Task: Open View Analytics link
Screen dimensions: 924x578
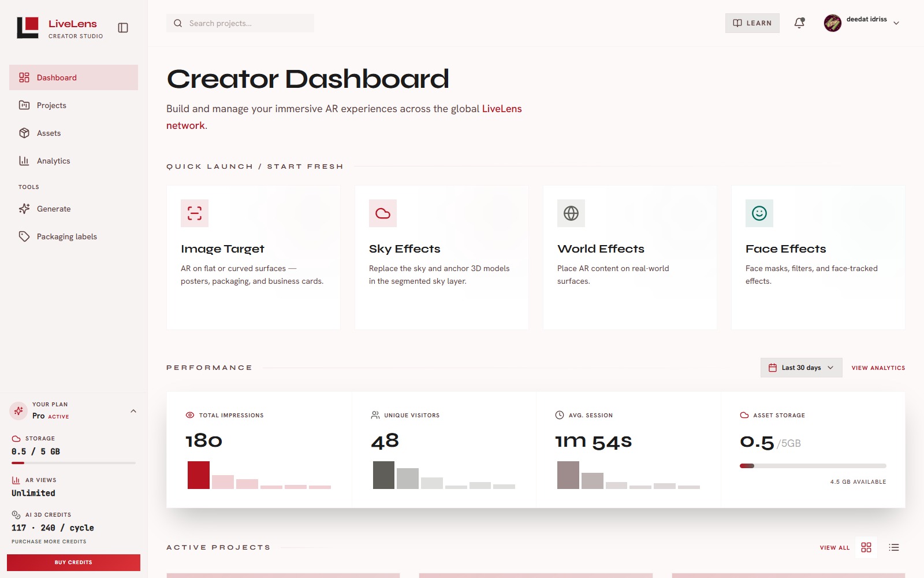Action: tap(878, 368)
